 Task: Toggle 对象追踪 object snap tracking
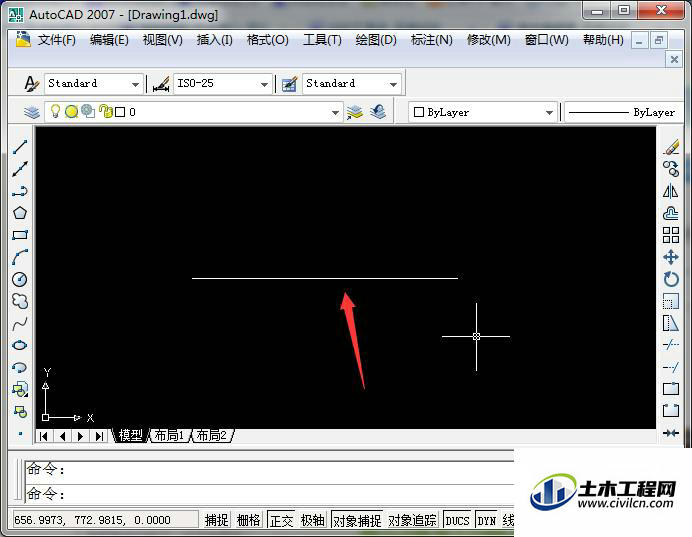point(413,520)
